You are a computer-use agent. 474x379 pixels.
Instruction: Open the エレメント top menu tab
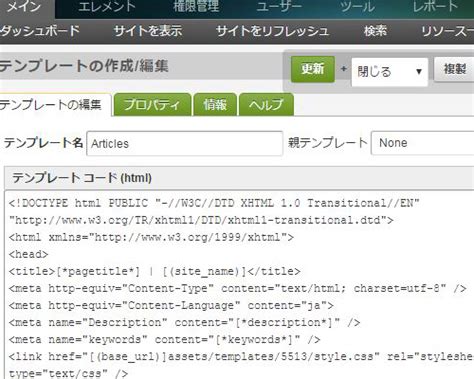[x=107, y=7]
